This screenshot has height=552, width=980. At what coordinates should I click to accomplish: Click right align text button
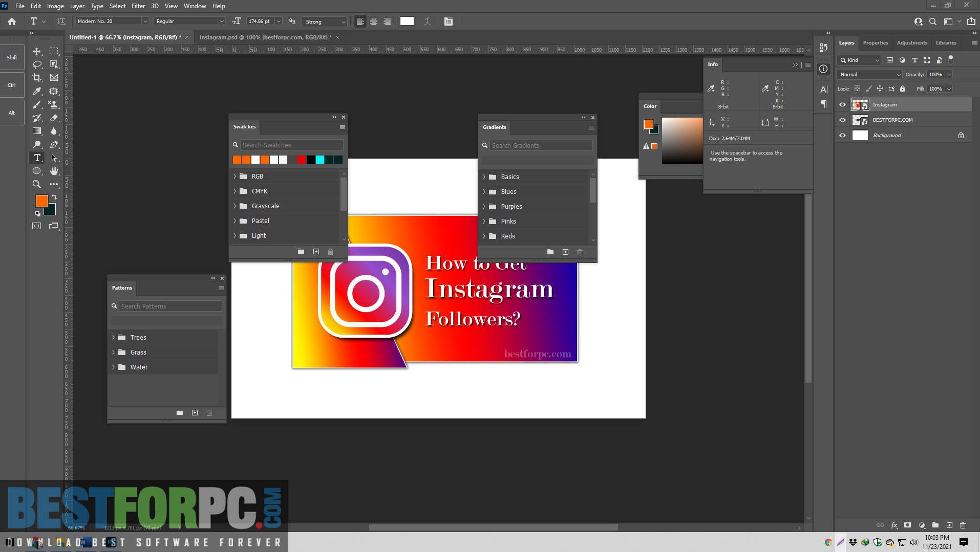[387, 21]
